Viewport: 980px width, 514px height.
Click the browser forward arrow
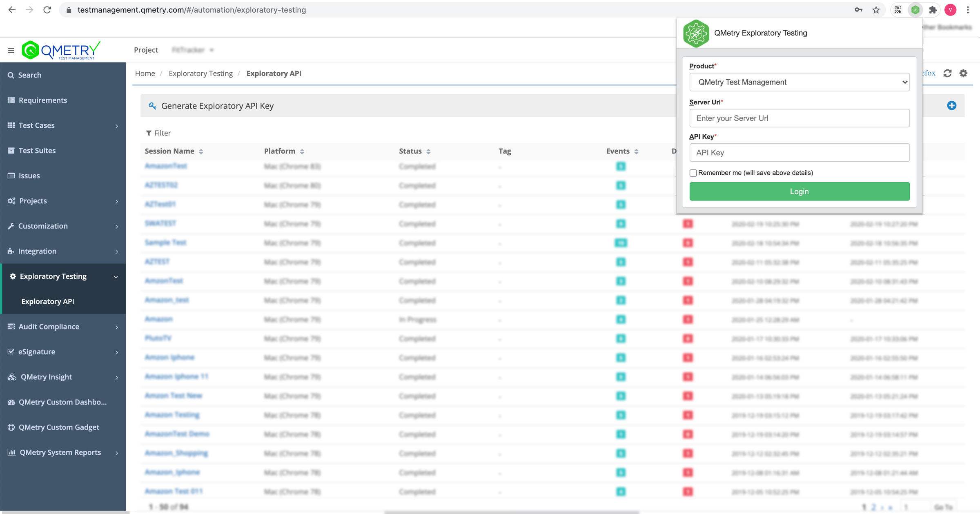coord(29,10)
